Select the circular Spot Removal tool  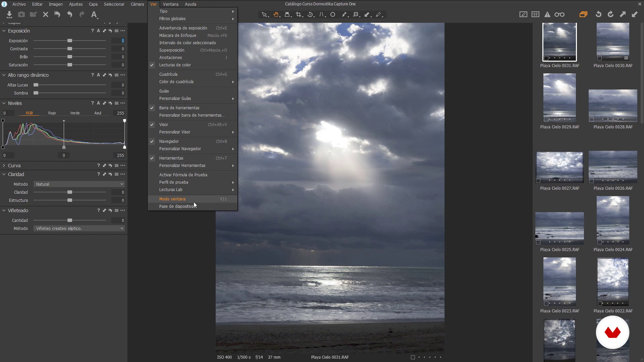333,15
